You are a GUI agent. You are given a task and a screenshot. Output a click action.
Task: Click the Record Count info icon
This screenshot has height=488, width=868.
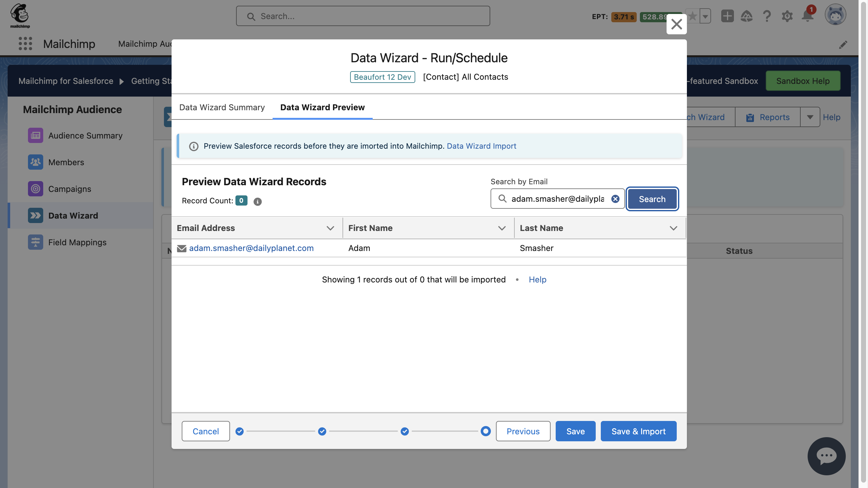257,201
